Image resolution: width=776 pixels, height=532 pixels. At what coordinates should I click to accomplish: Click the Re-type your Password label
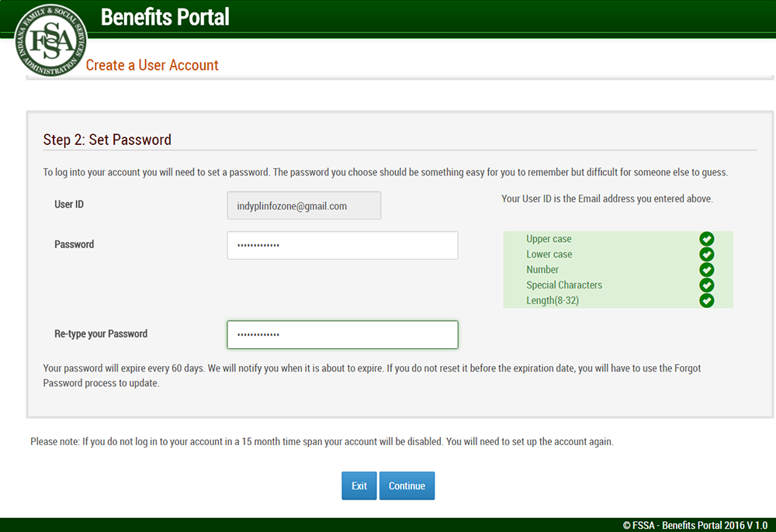[x=101, y=333]
